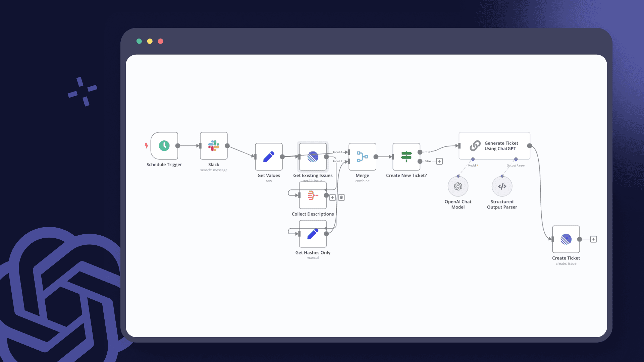Add node after the false branch output

[439, 161]
